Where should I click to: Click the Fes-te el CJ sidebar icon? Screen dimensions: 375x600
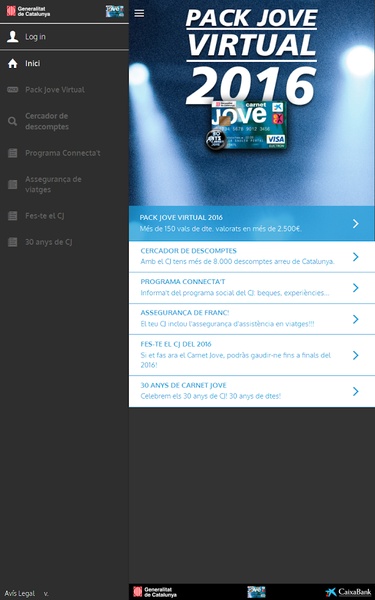pyautogui.click(x=13, y=216)
